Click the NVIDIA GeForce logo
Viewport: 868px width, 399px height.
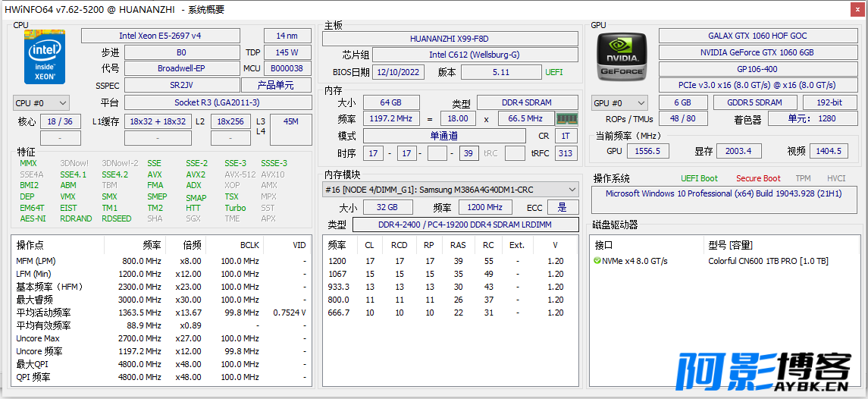622,57
